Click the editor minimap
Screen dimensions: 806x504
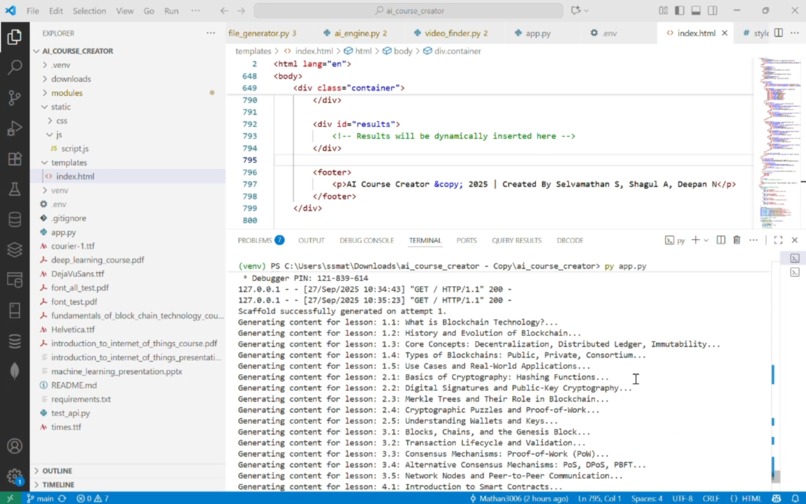[779, 142]
